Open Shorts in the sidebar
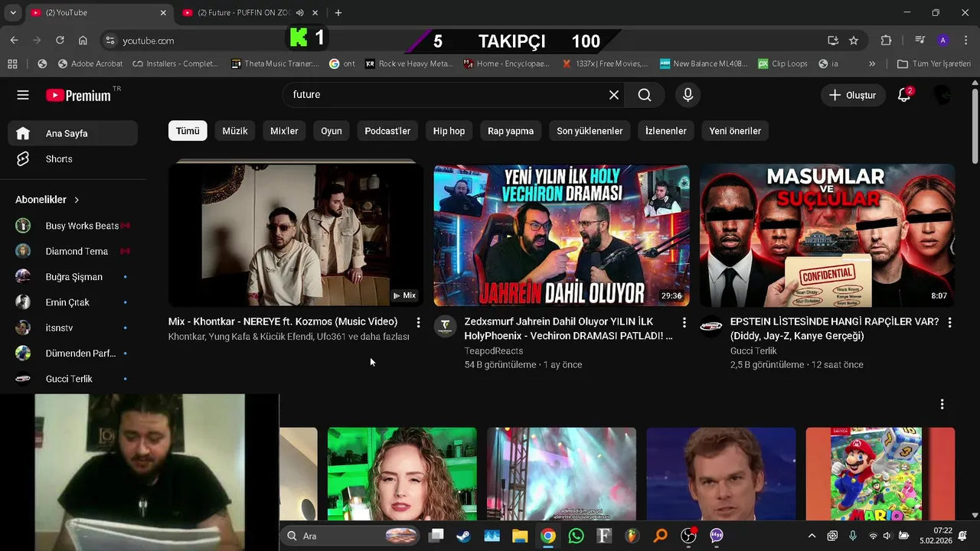 73,159
